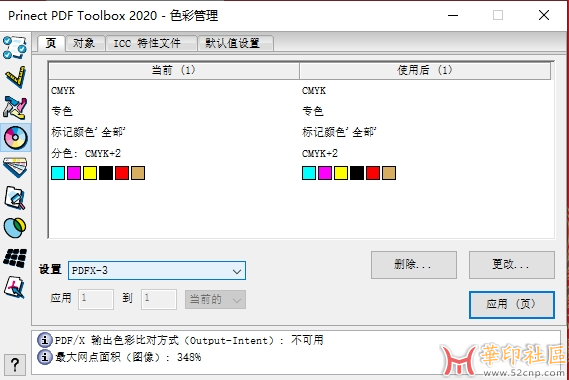This screenshot has width=569, height=380.
Task: Click cyan swatch in 使用后 column
Action: click(309, 173)
